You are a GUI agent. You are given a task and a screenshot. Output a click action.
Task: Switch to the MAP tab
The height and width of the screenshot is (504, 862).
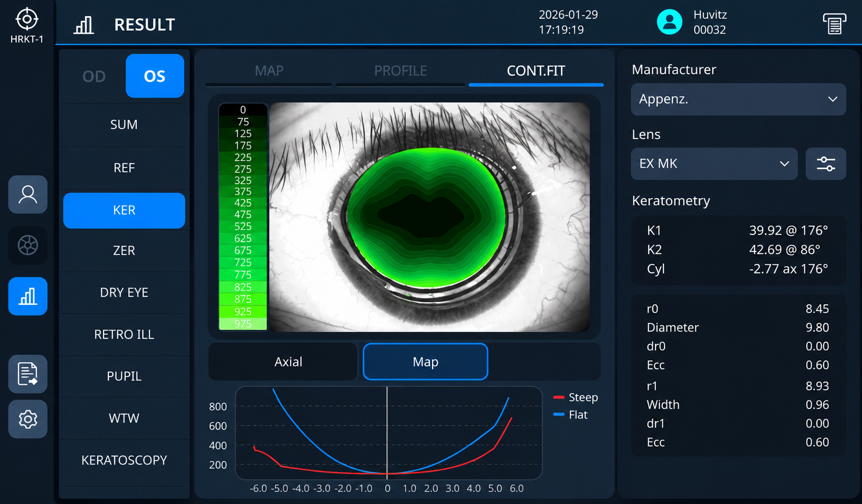tap(269, 71)
